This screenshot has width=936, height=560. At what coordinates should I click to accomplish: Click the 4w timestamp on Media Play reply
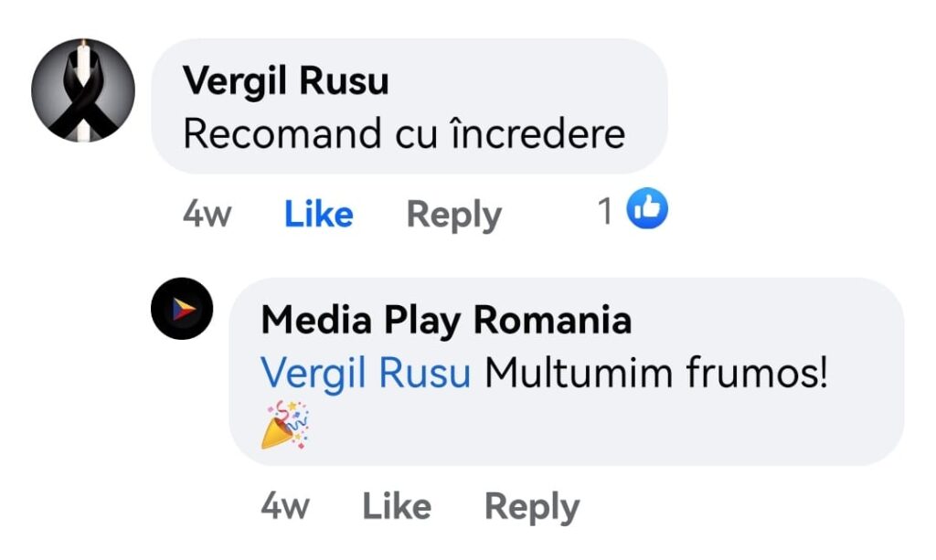tap(285, 506)
